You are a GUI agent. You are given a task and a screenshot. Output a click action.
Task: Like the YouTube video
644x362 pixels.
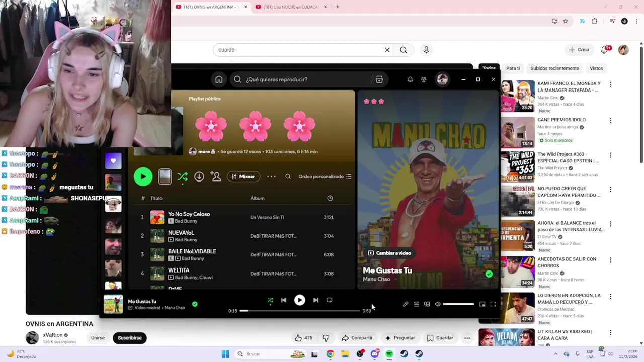(x=304, y=338)
